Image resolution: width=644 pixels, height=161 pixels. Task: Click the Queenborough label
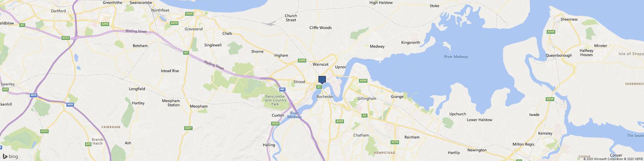pyautogui.click(x=559, y=55)
